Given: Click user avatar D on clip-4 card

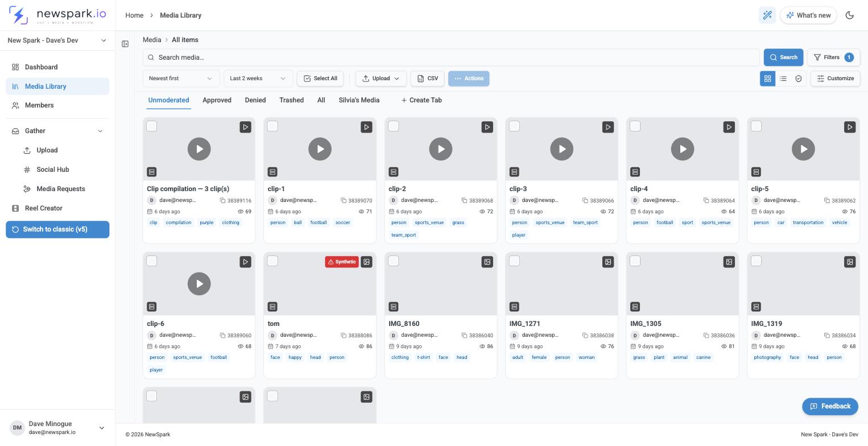Looking at the screenshot, I should [635, 200].
